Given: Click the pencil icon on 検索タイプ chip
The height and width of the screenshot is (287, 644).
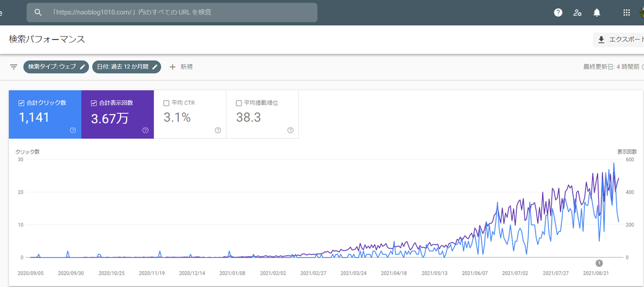Looking at the screenshot, I should (82, 67).
